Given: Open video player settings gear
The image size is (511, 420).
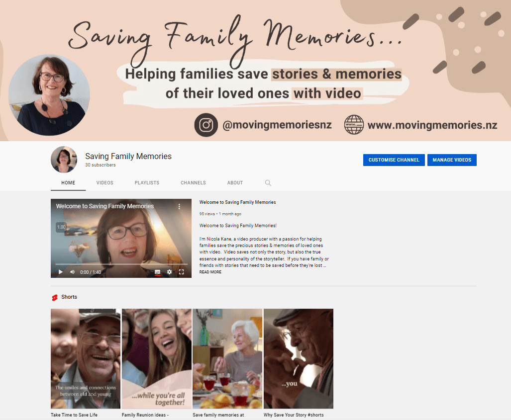Looking at the screenshot, I should click(170, 272).
